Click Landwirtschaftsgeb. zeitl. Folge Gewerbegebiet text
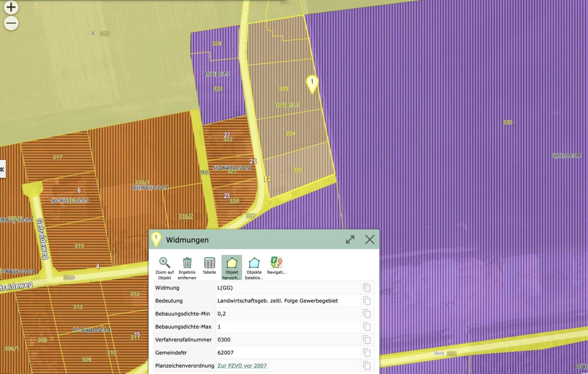The width and height of the screenshot is (588, 374). click(277, 301)
